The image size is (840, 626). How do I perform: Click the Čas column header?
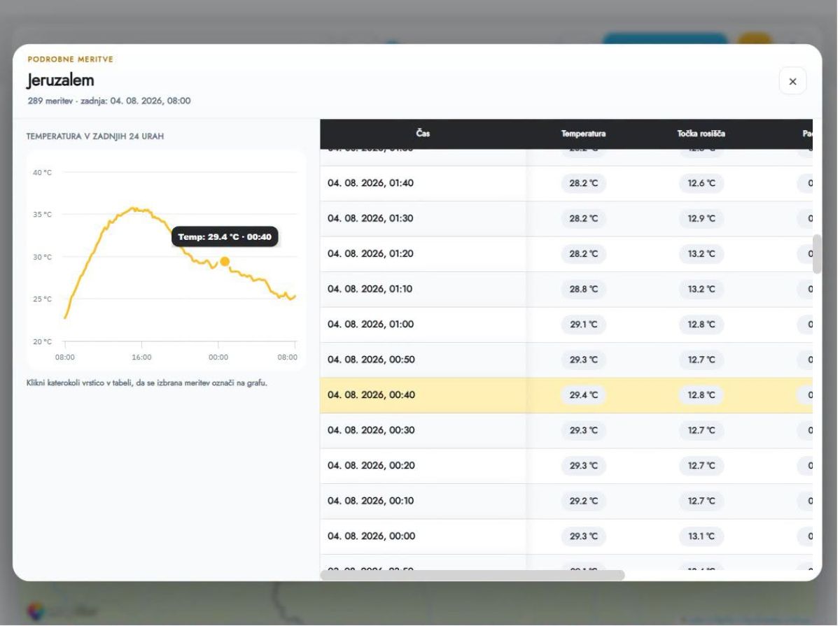[423, 134]
